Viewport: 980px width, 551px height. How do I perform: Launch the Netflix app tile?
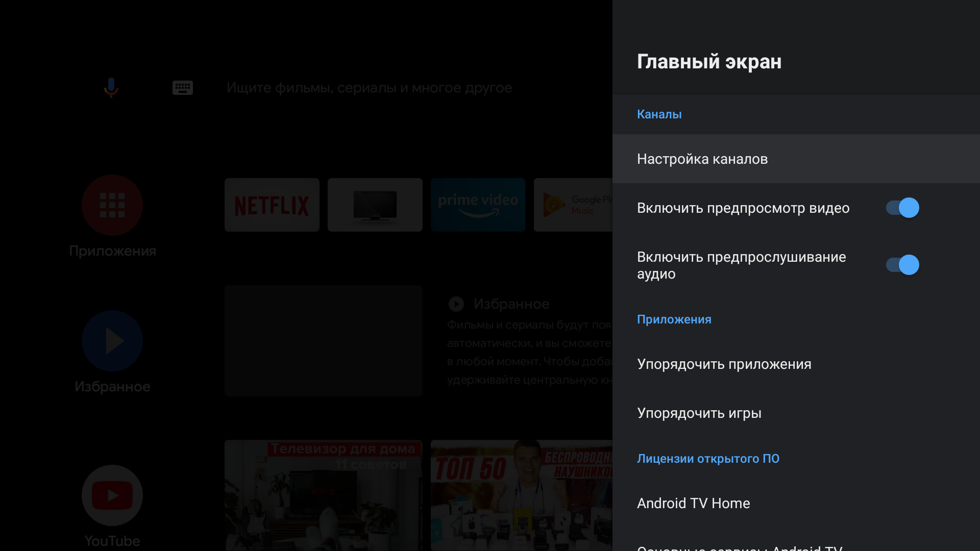(272, 205)
